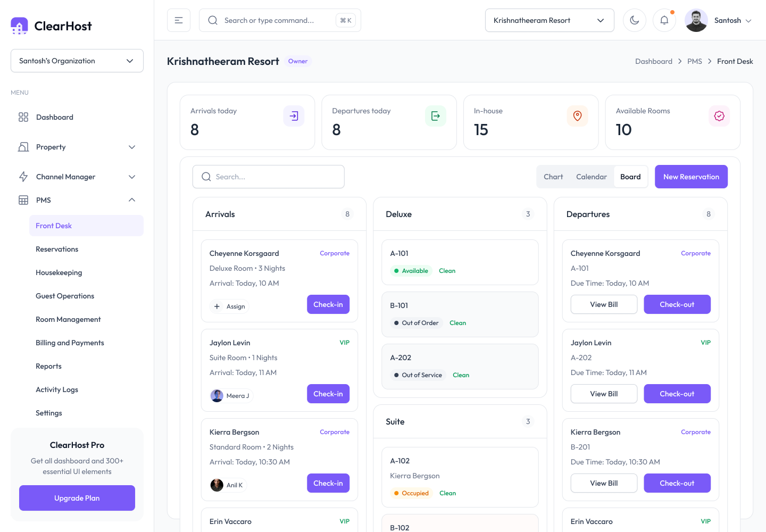This screenshot has width=766, height=532.
Task: Open Front Desk in the sidebar
Action: tap(86, 226)
